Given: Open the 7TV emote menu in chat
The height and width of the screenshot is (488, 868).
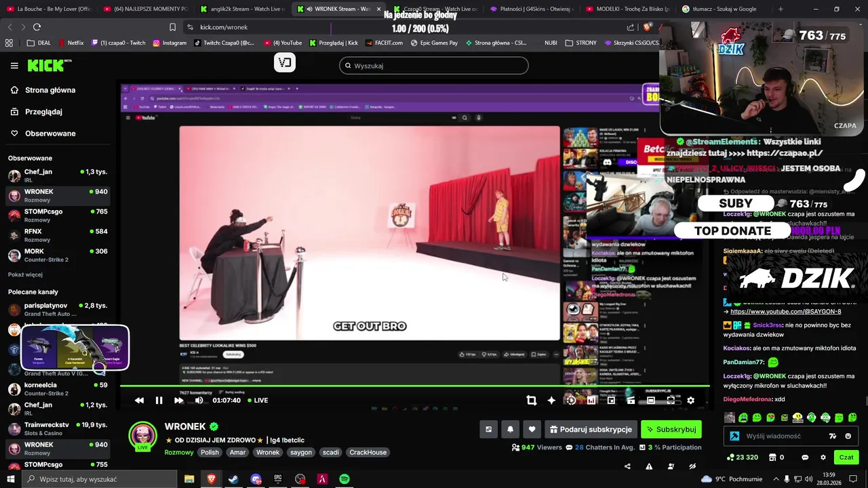Looking at the screenshot, I should click(x=833, y=436).
